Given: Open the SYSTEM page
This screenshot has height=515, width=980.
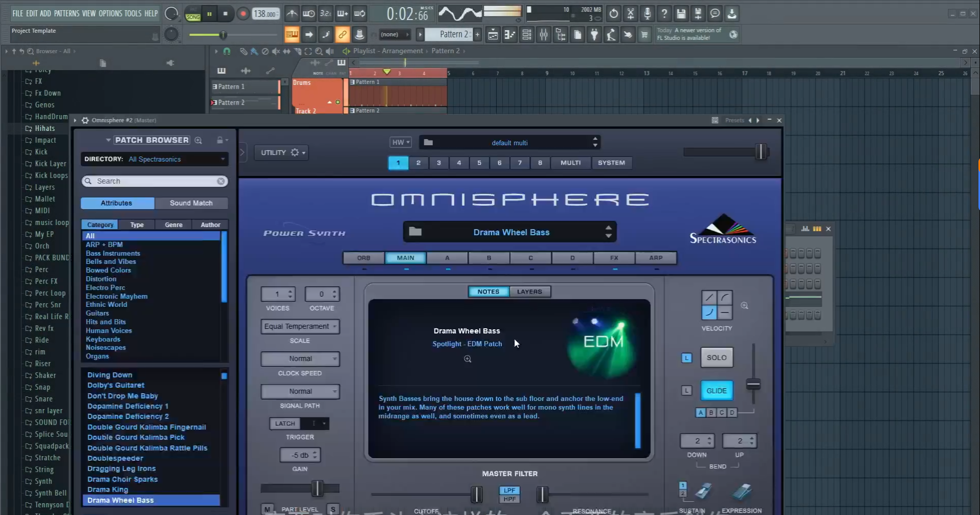Looking at the screenshot, I should (612, 163).
